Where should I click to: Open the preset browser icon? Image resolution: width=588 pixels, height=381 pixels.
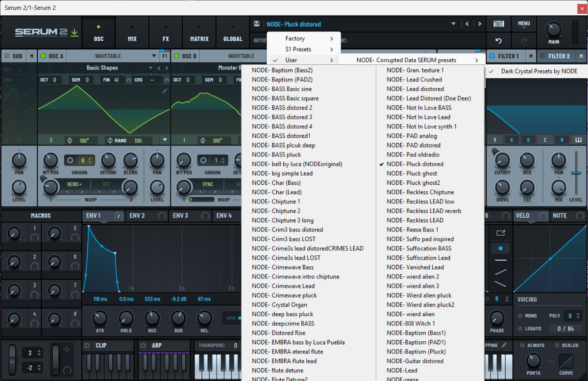499,24
